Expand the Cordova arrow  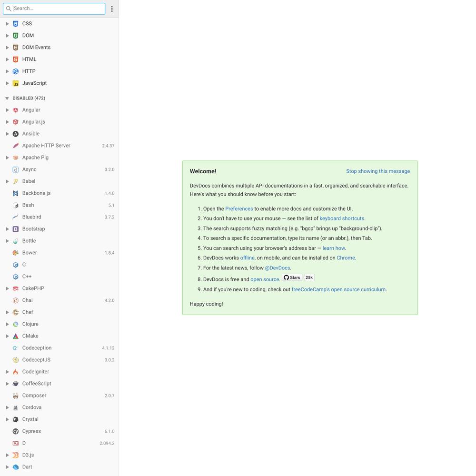(x=7, y=407)
